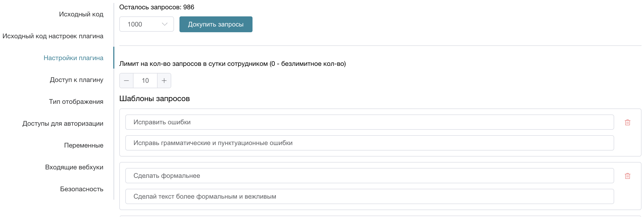This screenshot has width=644, height=218.
Task: Edit the "Исправить ошибки" template name field
Action: (x=369, y=122)
